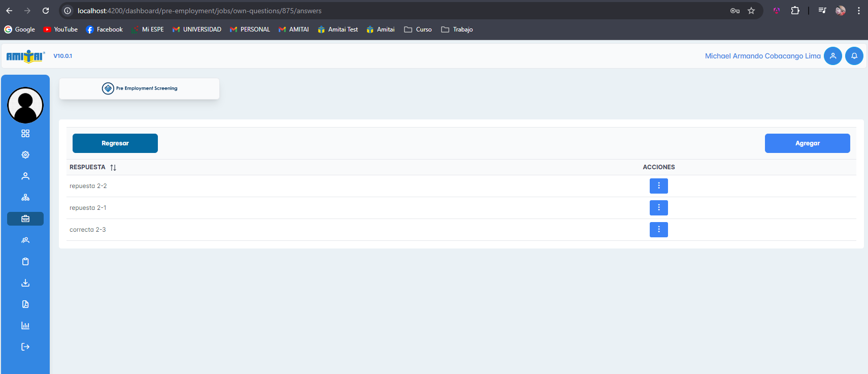Click the Agregar button
The image size is (868, 374).
[x=807, y=143]
